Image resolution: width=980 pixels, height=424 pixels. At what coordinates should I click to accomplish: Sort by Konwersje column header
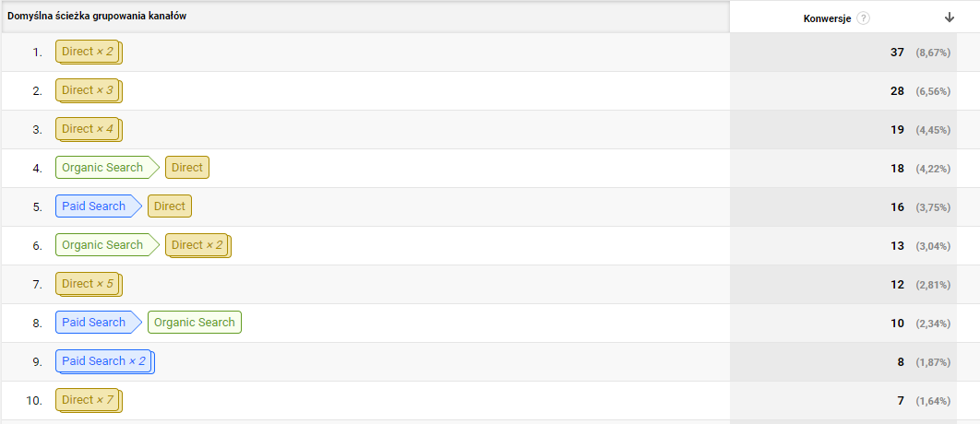click(826, 18)
